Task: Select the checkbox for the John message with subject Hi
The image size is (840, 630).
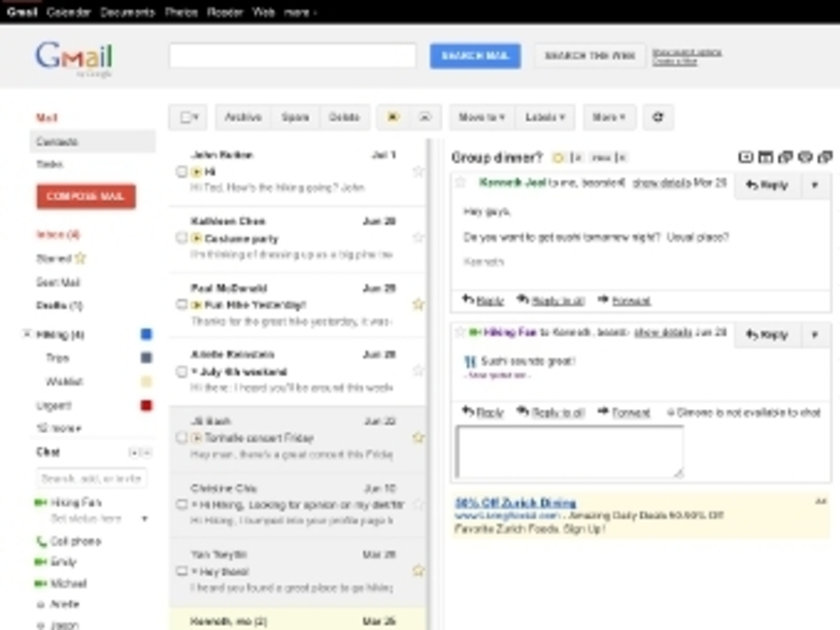Action: coord(182,172)
